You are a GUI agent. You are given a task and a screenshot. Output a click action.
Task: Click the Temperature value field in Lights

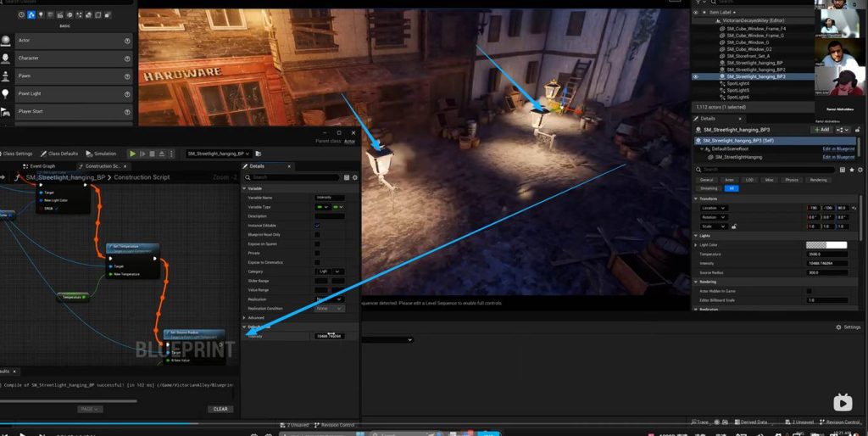(826, 254)
